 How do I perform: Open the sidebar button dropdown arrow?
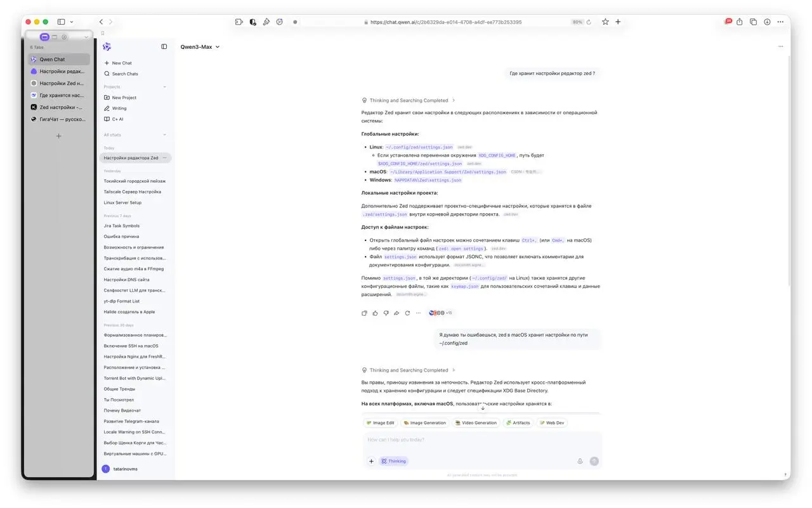click(x=72, y=22)
